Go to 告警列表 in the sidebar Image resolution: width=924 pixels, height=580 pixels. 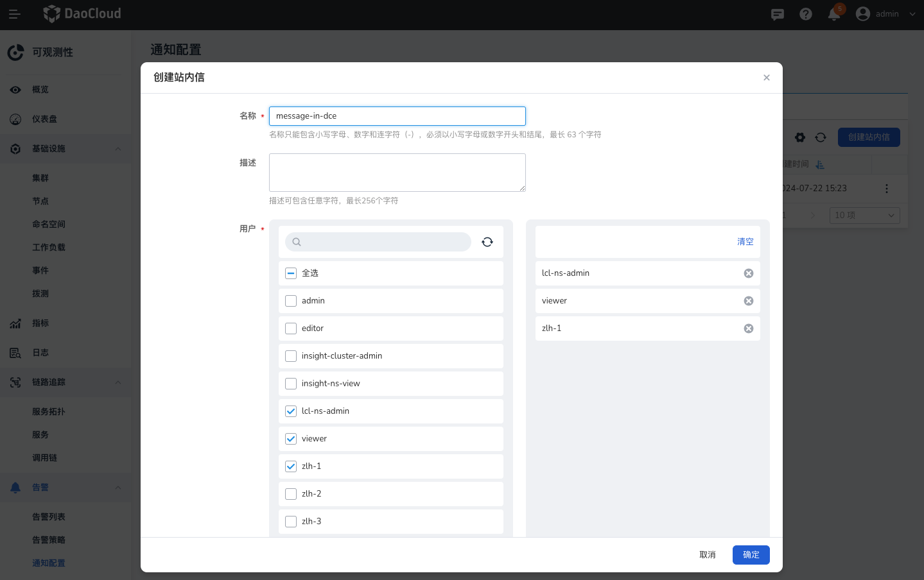(49, 516)
